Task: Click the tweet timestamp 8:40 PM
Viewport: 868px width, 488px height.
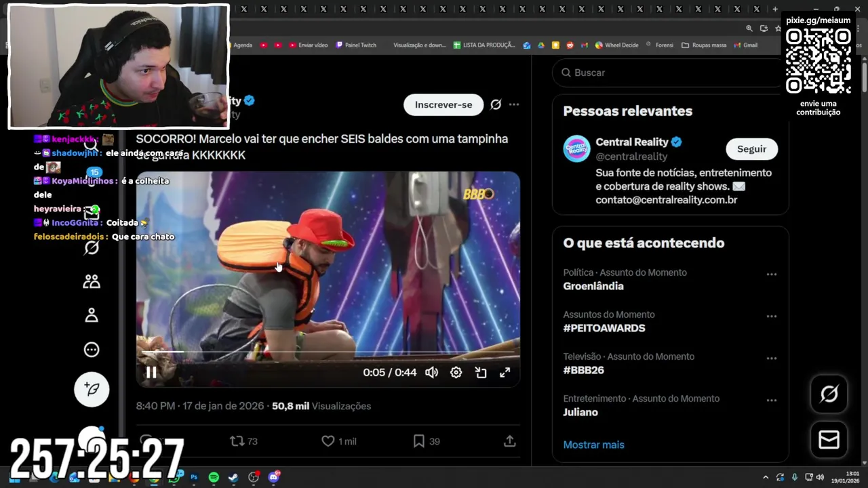Action: click(199, 406)
